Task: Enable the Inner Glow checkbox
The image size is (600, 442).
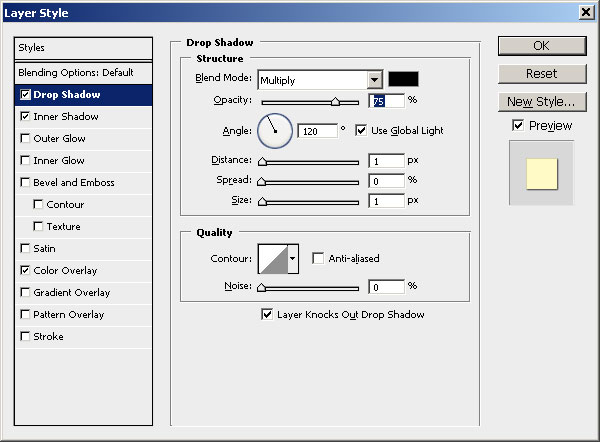Action: tap(25, 160)
